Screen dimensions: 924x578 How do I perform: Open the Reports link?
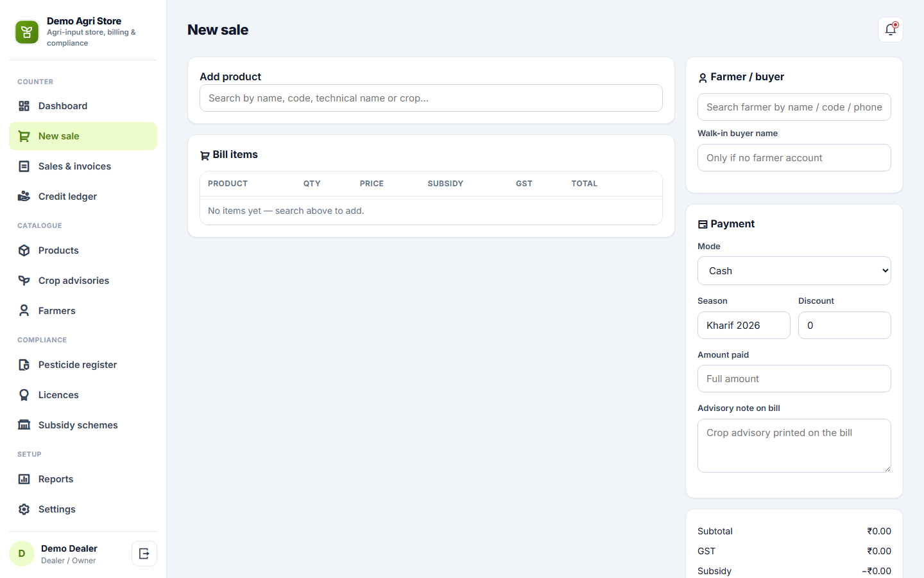tap(83, 479)
